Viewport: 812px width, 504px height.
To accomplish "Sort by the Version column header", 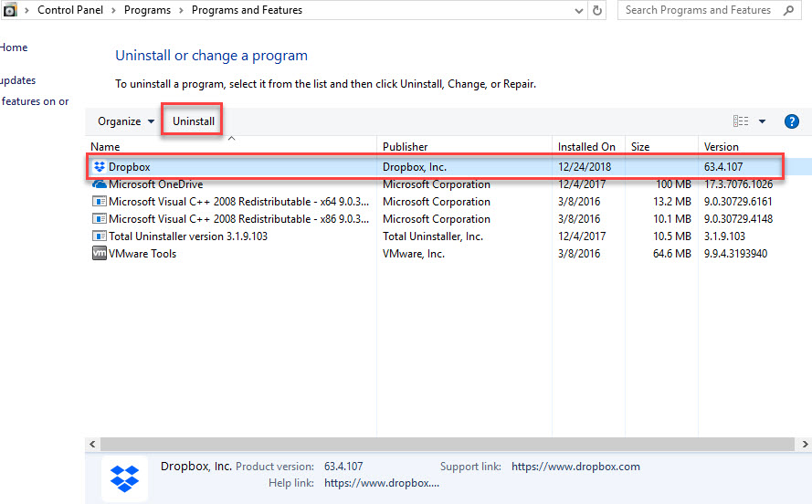I will tap(722, 146).
